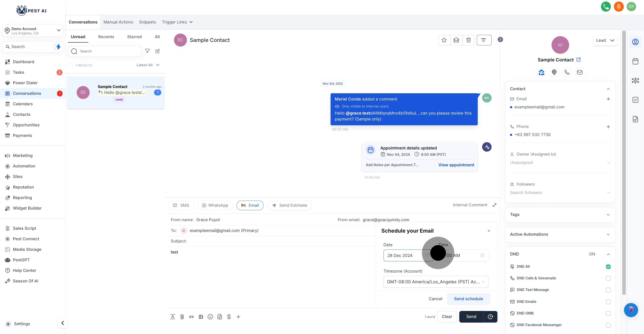Open the Timezone (Account) dropdown

click(436, 282)
